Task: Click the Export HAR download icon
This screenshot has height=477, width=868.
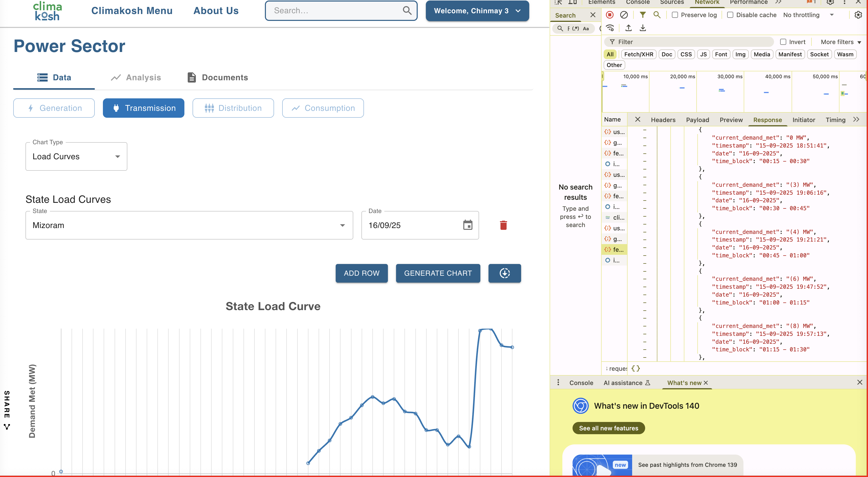Action: [x=643, y=28]
